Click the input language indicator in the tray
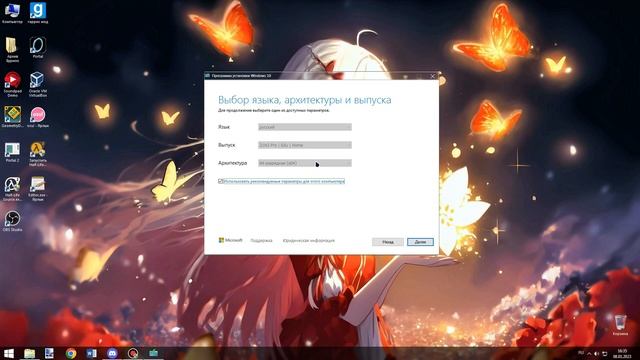The width and height of the screenshot is (640, 360). tap(581, 353)
